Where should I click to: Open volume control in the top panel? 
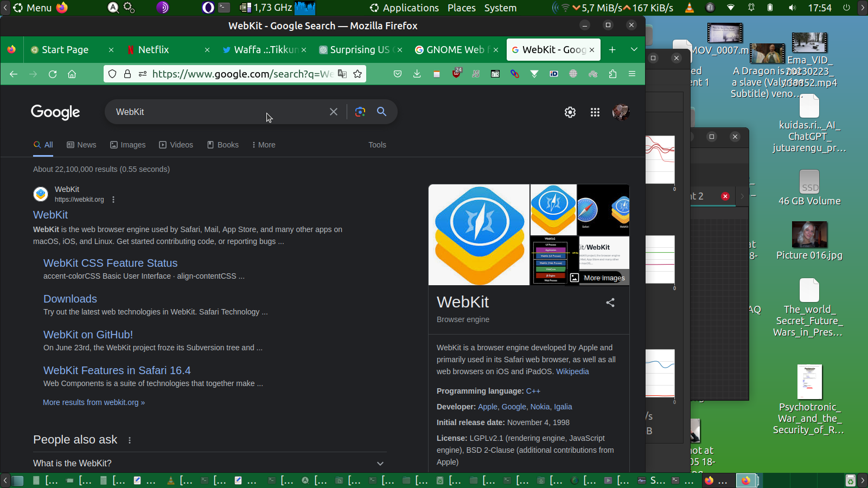click(x=792, y=8)
